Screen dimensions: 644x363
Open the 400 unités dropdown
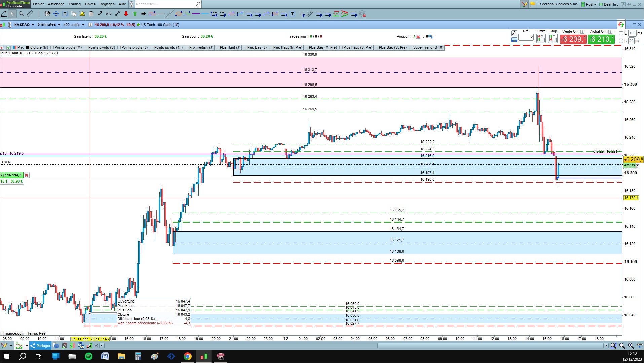point(74,25)
